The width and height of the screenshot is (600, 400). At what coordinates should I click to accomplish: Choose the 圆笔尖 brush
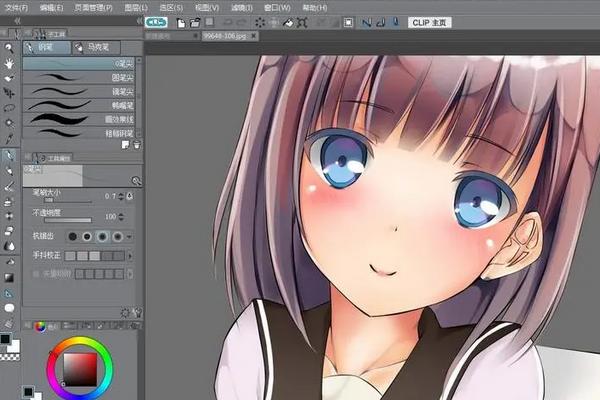(79, 78)
